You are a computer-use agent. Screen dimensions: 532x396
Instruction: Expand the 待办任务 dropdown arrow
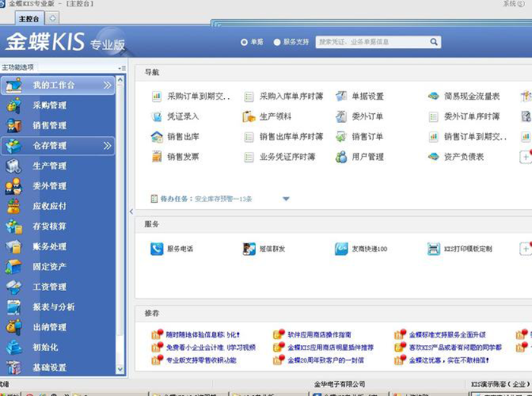(286, 199)
